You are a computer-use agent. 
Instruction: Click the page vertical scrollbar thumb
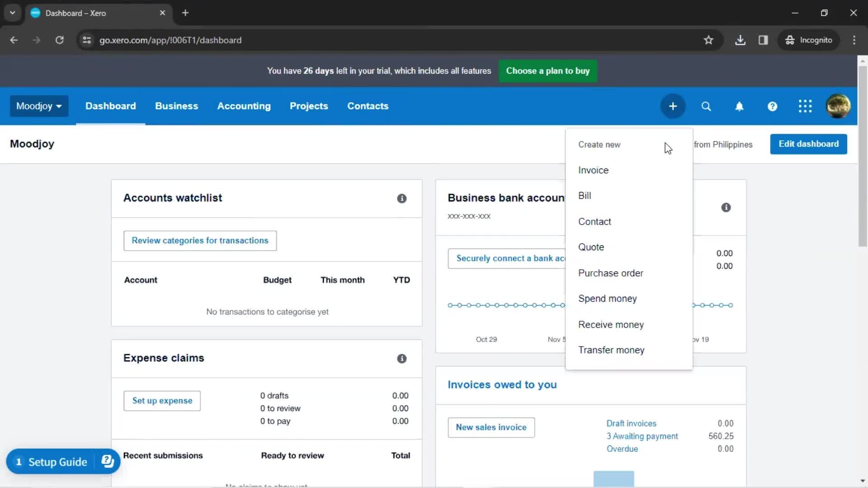[863, 156]
